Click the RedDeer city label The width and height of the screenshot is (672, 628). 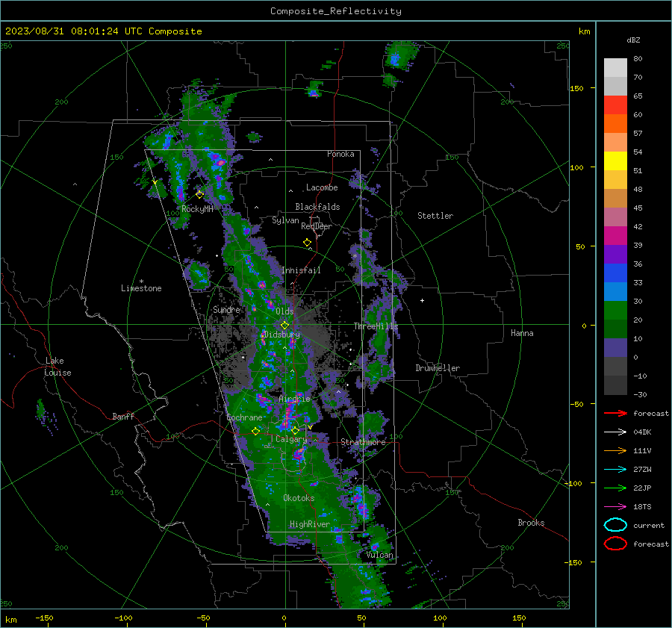[x=317, y=226]
